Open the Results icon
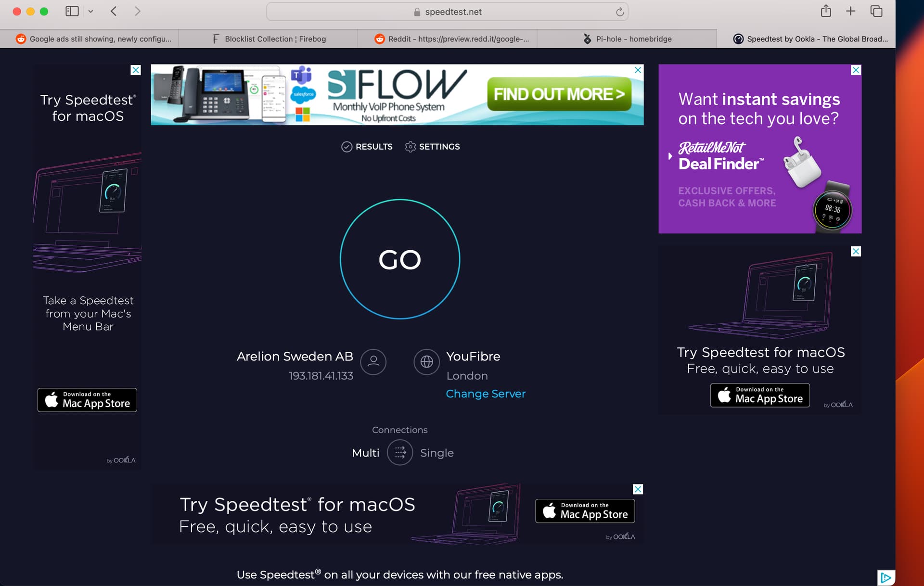924x586 pixels. pyautogui.click(x=346, y=147)
